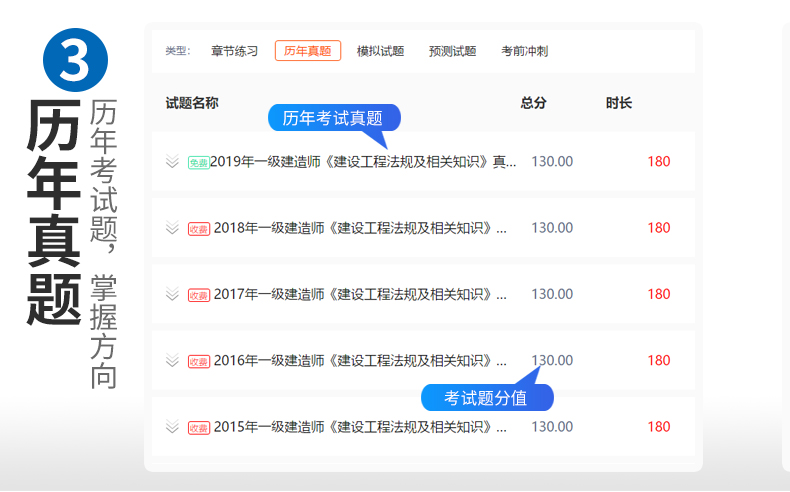Expand the 2016年 exam row chevron
The height and width of the screenshot is (492, 790).
click(172, 360)
